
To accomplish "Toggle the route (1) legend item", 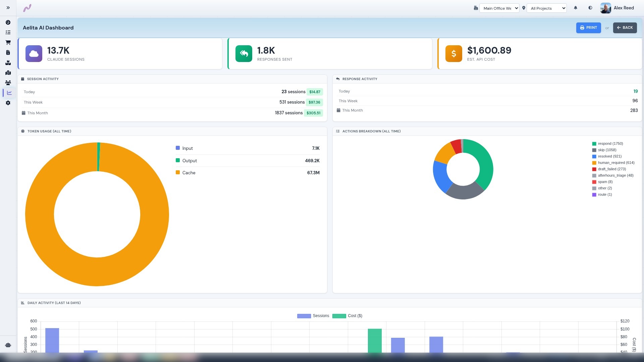I will pyautogui.click(x=602, y=195).
